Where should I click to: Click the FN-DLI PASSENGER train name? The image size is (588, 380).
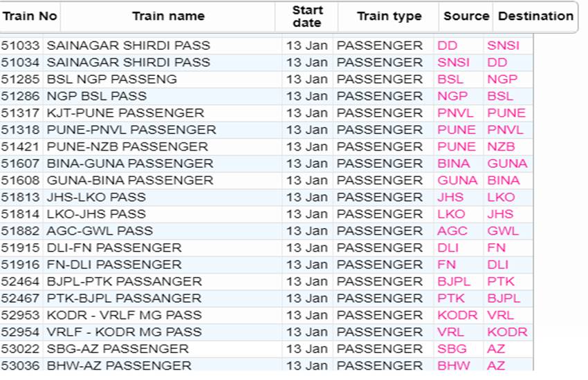point(114,265)
